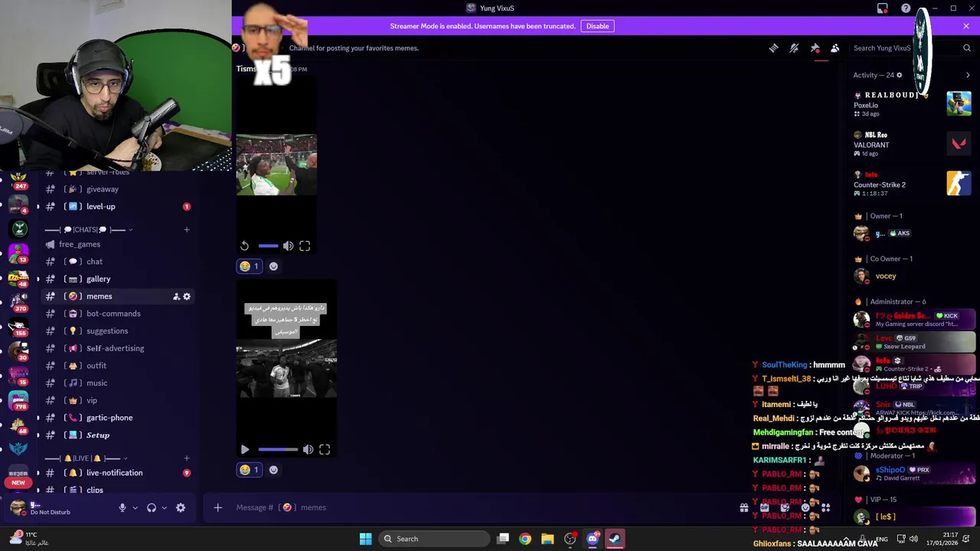Open VALORANT game icon in Activity
Viewport: 980px width, 551px height.
coord(959,143)
